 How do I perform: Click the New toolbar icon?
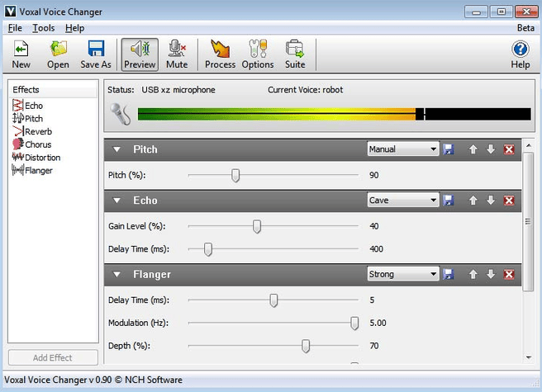pyautogui.click(x=21, y=54)
